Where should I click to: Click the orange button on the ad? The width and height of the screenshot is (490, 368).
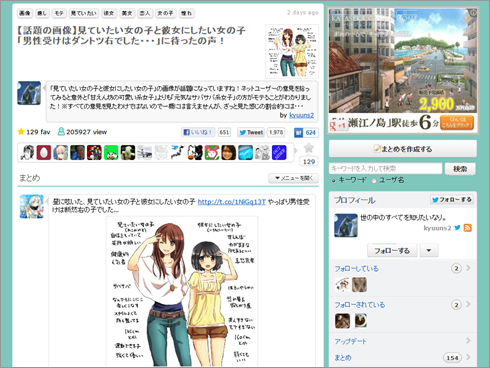pyautogui.click(x=457, y=123)
